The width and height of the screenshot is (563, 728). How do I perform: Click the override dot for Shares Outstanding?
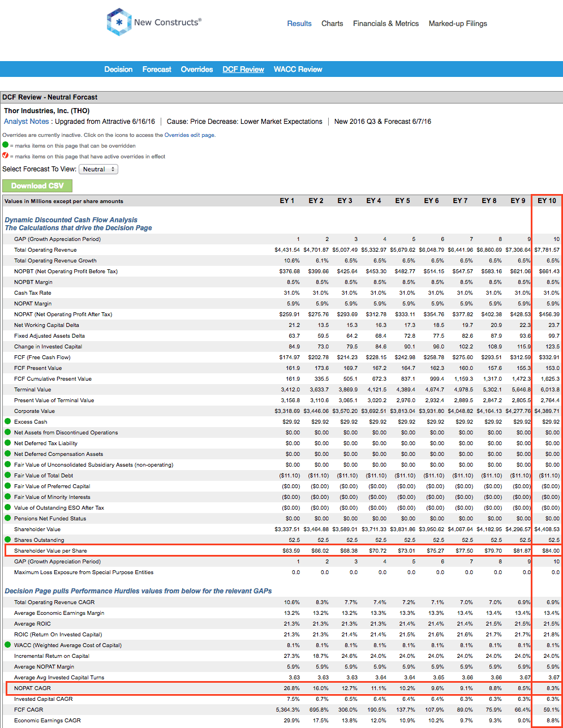(x=8, y=540)
